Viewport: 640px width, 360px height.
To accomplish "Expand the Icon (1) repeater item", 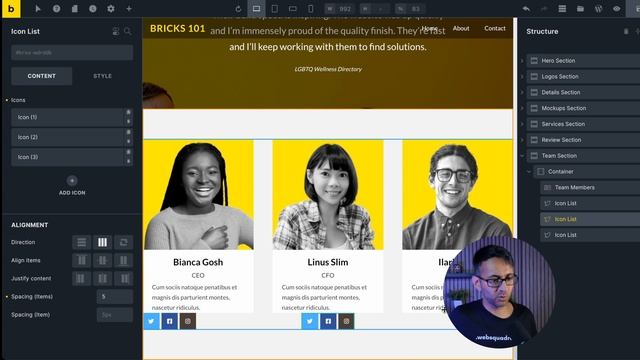I will point(67,117).
